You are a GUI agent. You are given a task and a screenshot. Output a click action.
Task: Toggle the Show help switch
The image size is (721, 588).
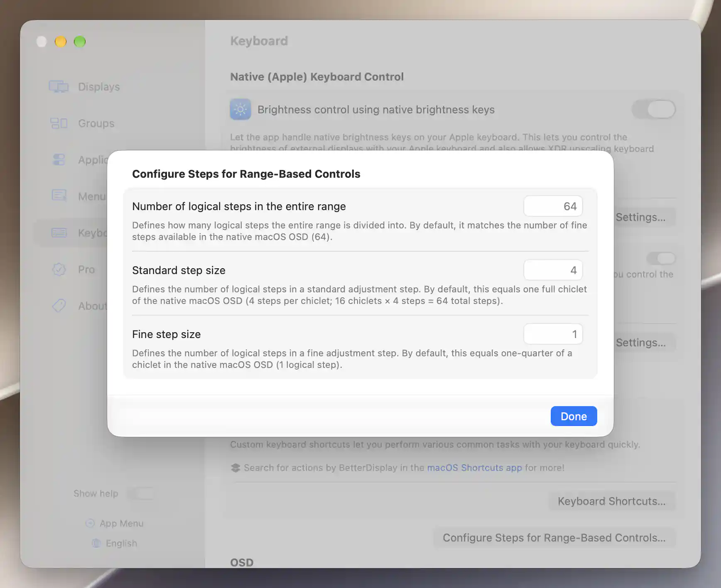pyautogui.click(x=140, y=493)
